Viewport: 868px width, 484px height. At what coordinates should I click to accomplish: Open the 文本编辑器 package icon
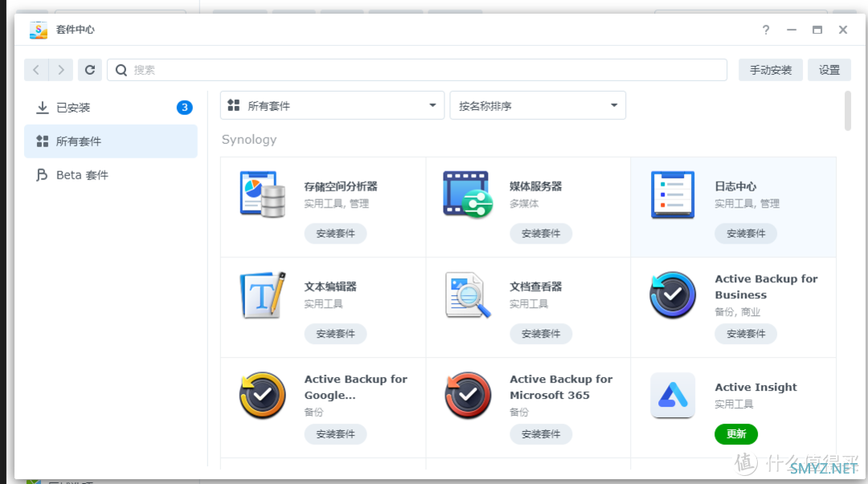coord(262,294)
